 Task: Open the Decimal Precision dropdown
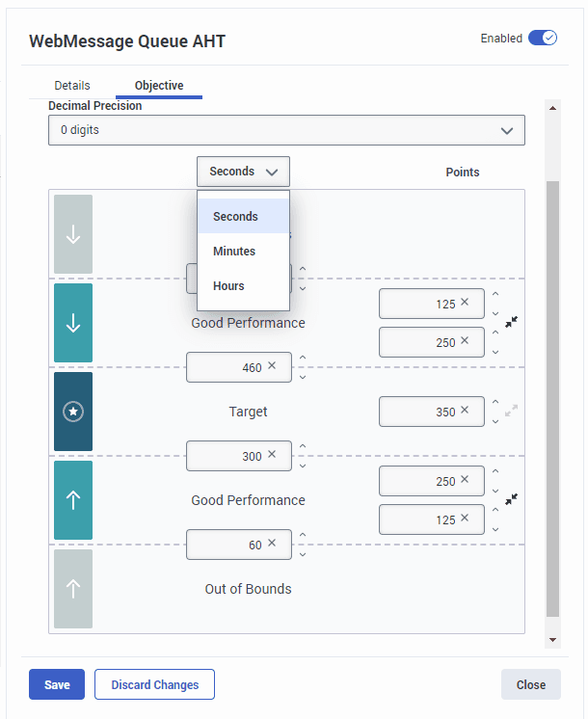pyautogui.click(x=286, y=130)
